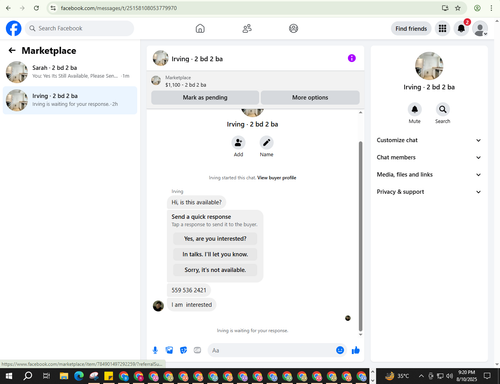Click More options button

click(310, 97)
